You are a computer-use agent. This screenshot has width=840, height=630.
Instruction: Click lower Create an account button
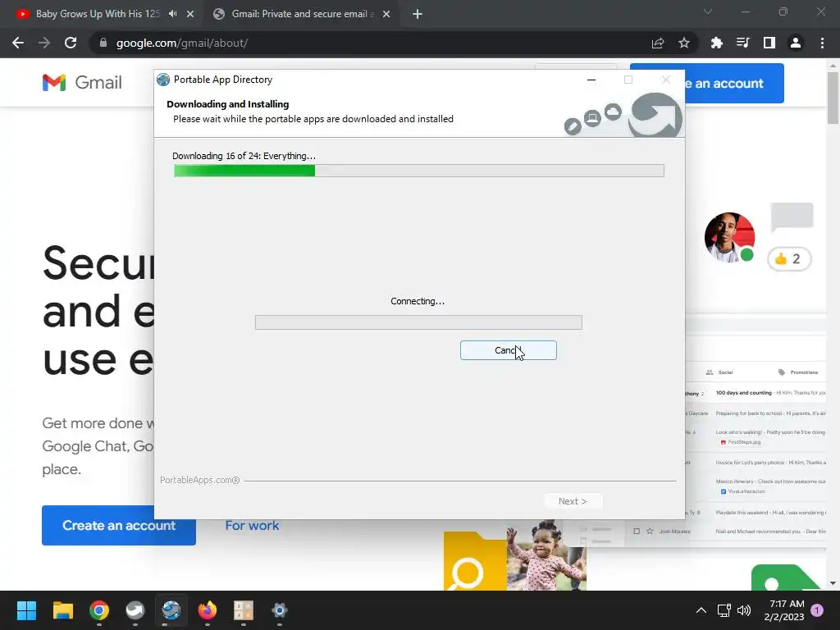click(119, 525)
